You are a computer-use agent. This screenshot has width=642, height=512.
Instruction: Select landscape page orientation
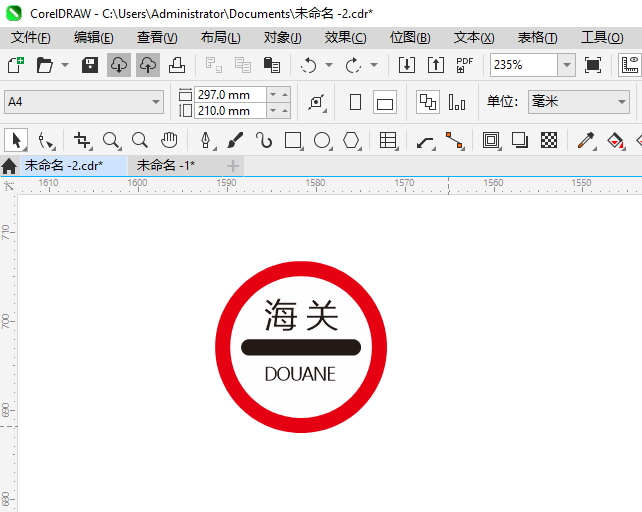point(385,102)
